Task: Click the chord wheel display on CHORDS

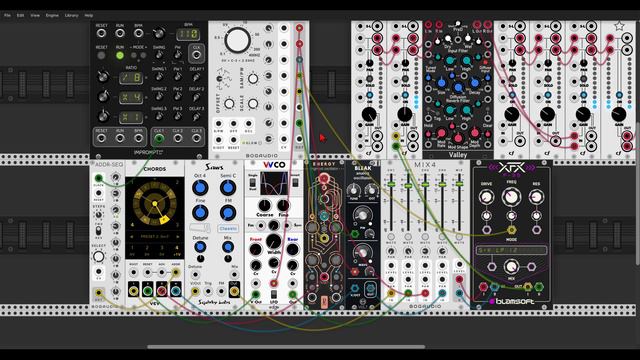Action: click(x=155, y=204)
